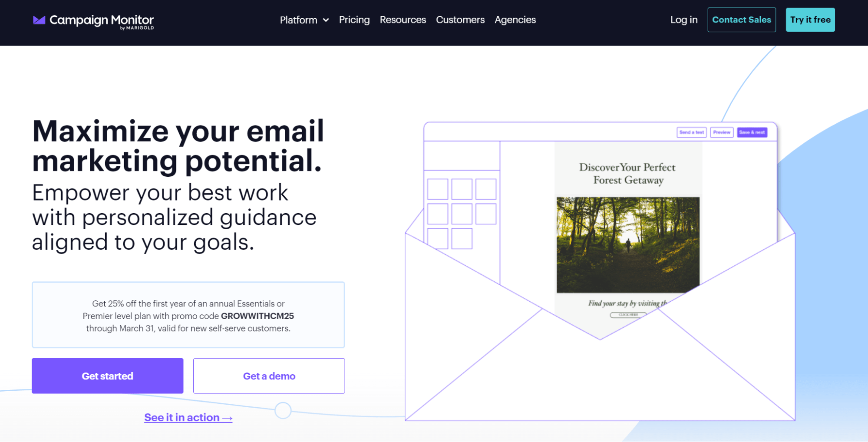Image resolution: width=868 pixels, height=442 pixels.
Task: Click the promo code GROWWITHCM25 banner
Action: (188, 316)
